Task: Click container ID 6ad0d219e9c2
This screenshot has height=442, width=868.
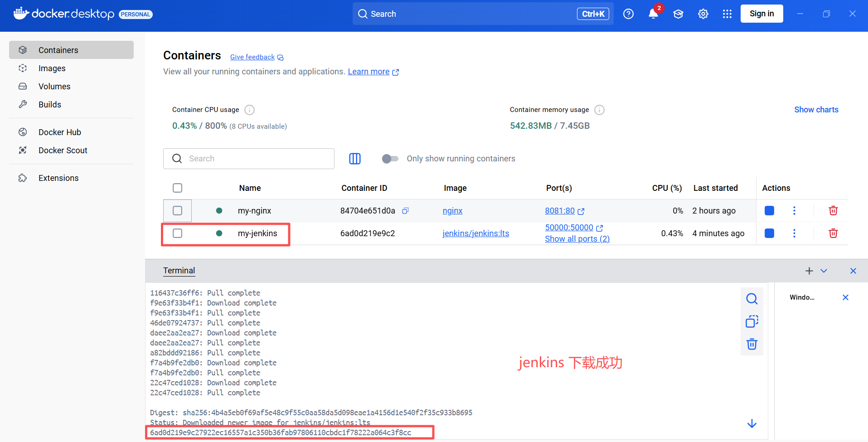Action: click(x=368, y=233)
